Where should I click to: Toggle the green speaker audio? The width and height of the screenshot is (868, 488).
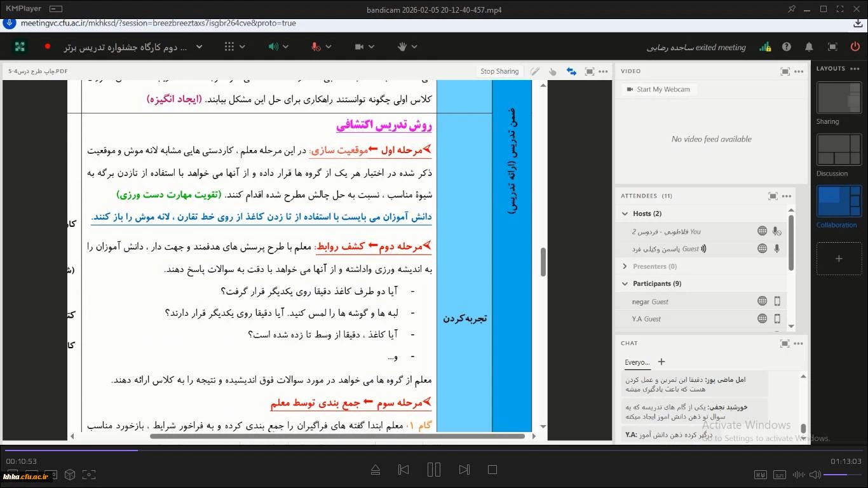(273, 47)
